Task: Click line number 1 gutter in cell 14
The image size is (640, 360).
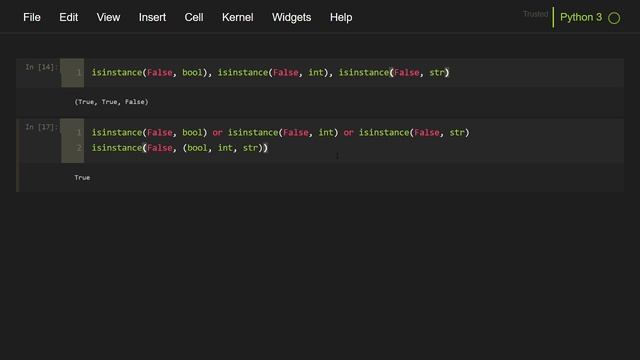Action: pyautogui.click(x=79, y=73)
